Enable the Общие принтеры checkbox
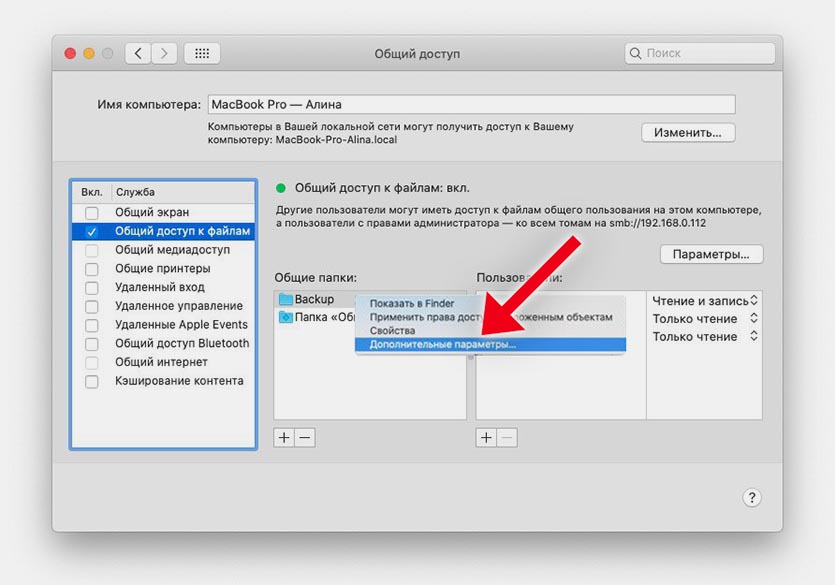835x585 pixels. (x=92, y=269)
